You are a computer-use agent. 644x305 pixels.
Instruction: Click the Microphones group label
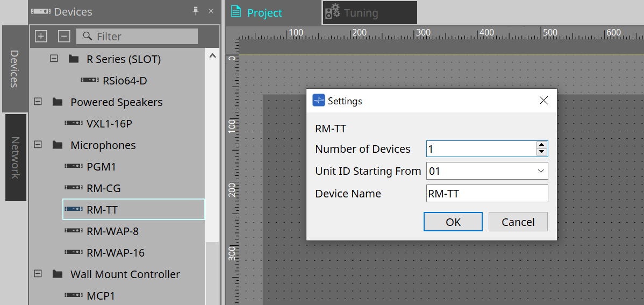(103, 145)
